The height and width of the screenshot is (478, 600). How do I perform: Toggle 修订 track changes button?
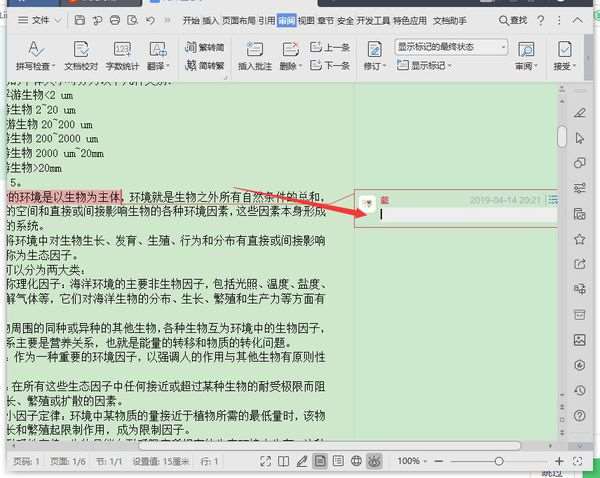[x=375, y=56]
